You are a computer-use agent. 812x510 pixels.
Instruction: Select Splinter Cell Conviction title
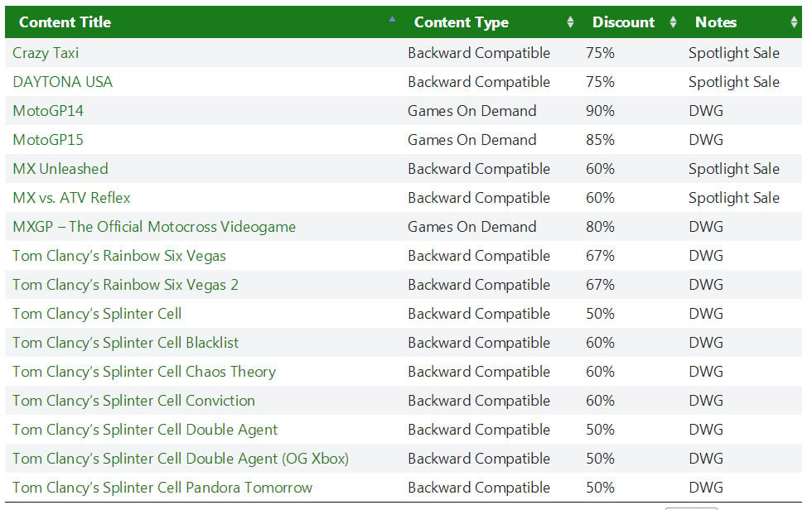(x=133, y=401)
